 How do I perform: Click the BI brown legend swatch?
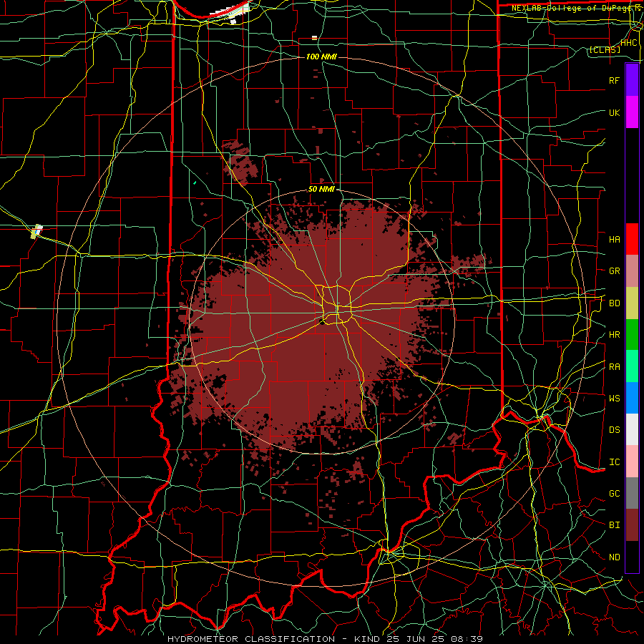(x=632, y=525)
